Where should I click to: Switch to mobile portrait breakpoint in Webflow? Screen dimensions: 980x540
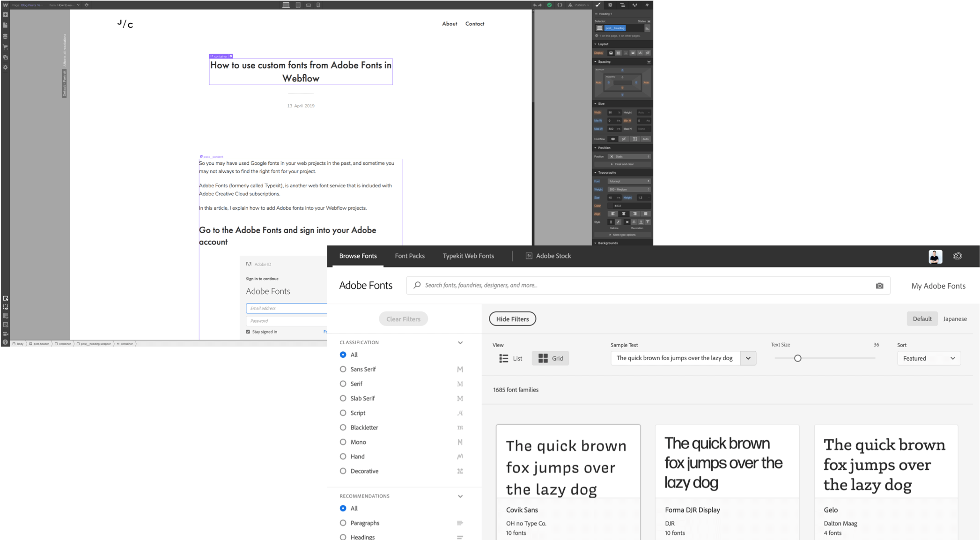click(318, 5)
